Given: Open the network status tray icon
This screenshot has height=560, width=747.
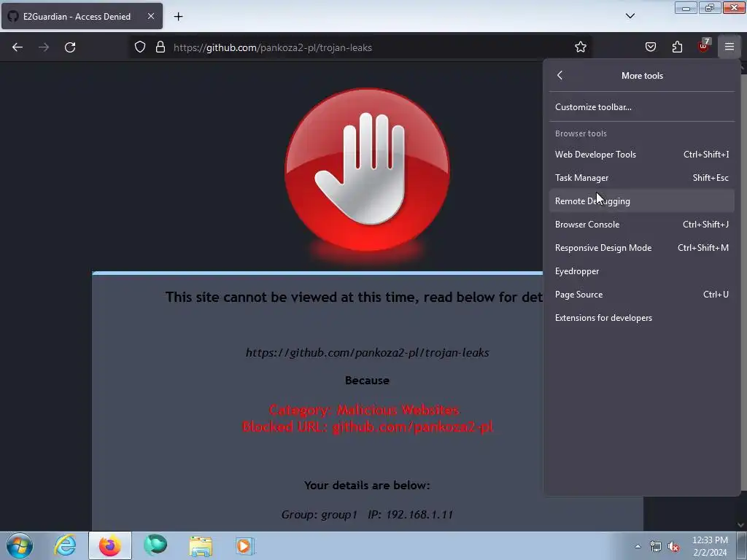Looking at the screenshot, I should (656, 547).
